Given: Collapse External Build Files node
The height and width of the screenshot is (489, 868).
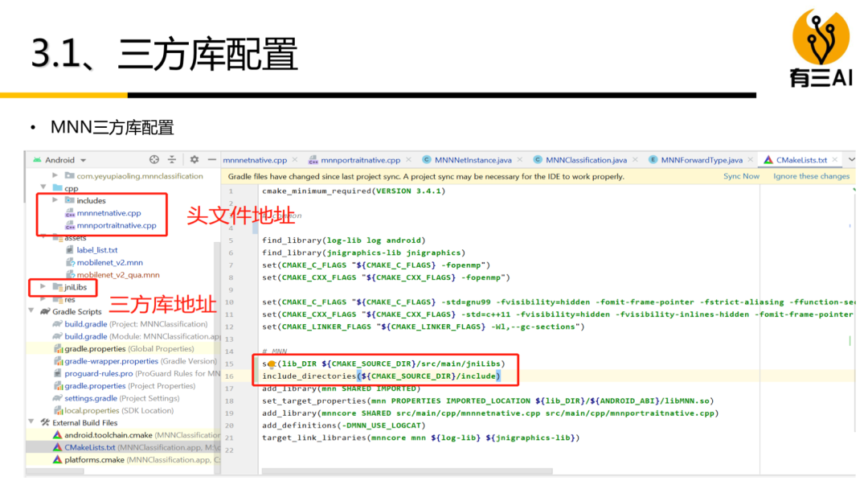Looking at the screenshot, I should 31,422.
